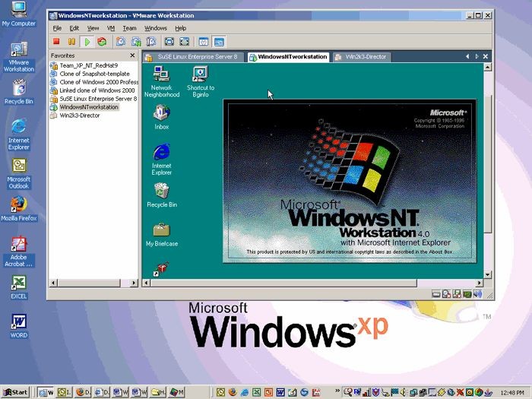Click Adobe Acrobat desktop icon

pyautogui.click(x=19, y=251)
